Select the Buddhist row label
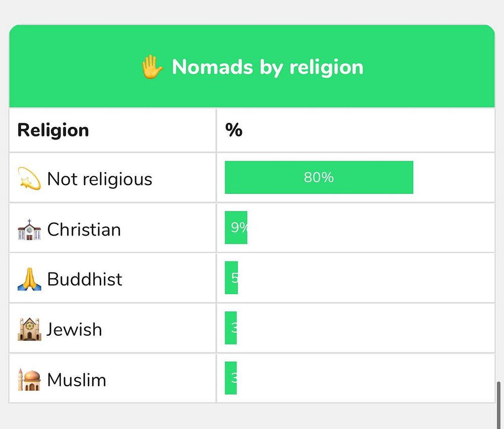This screenshot has width=504, height=429. click(85, 279)
